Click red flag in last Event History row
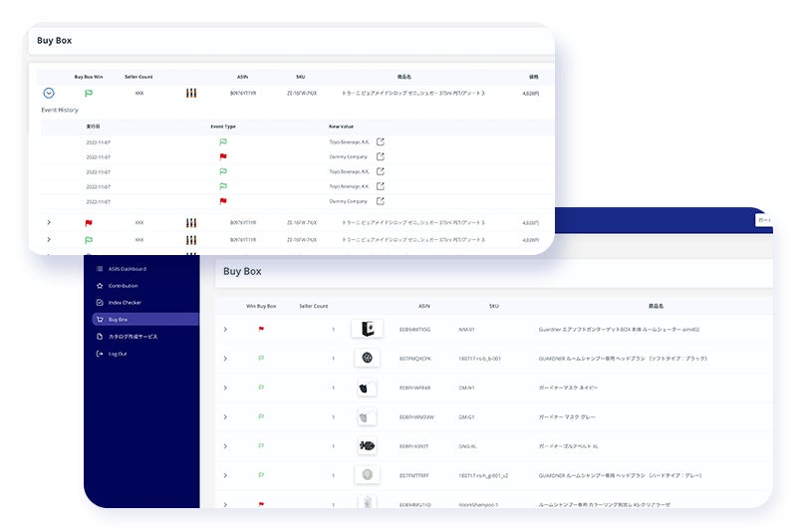 click(223, 201)
